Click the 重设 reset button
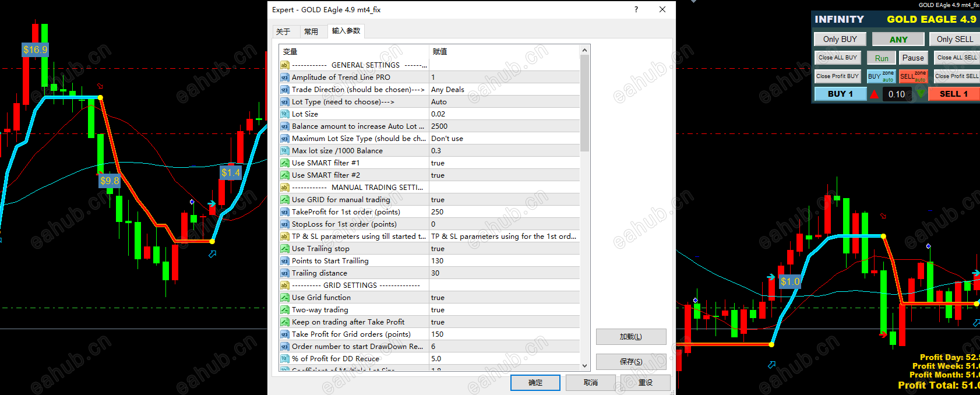 pos(646,383)
